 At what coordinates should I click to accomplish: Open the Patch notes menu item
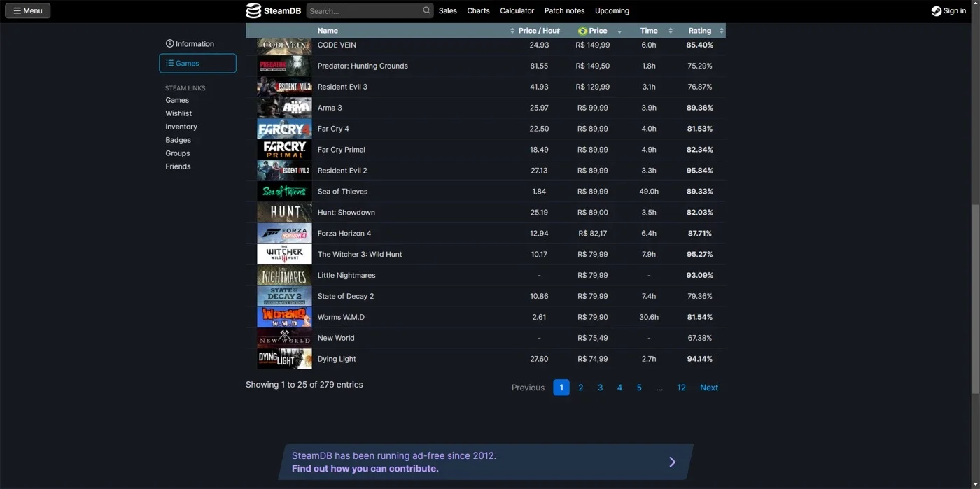coord(564,10)
